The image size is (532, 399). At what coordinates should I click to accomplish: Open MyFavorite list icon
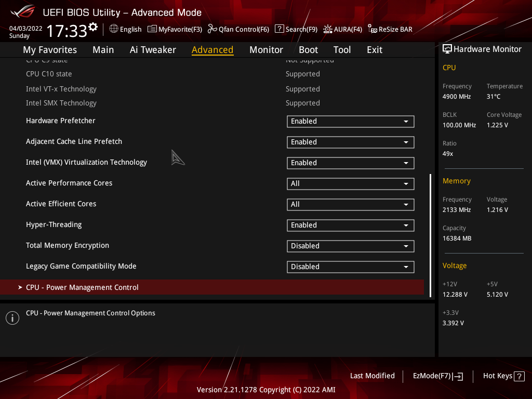[152, 29]
